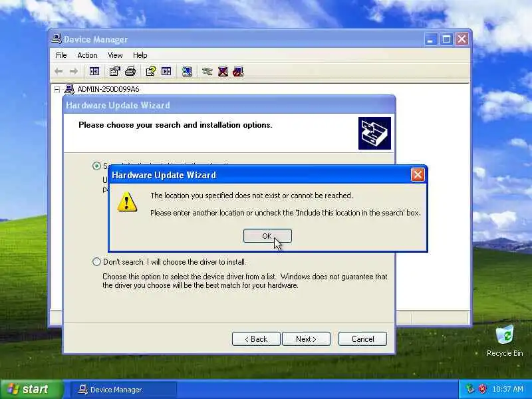Click the Print toolbar icon

click(x=130, y=71)
